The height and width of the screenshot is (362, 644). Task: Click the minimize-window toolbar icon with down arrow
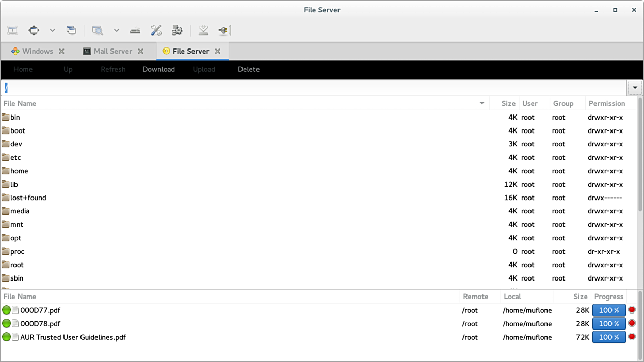[x=203, y=30]
